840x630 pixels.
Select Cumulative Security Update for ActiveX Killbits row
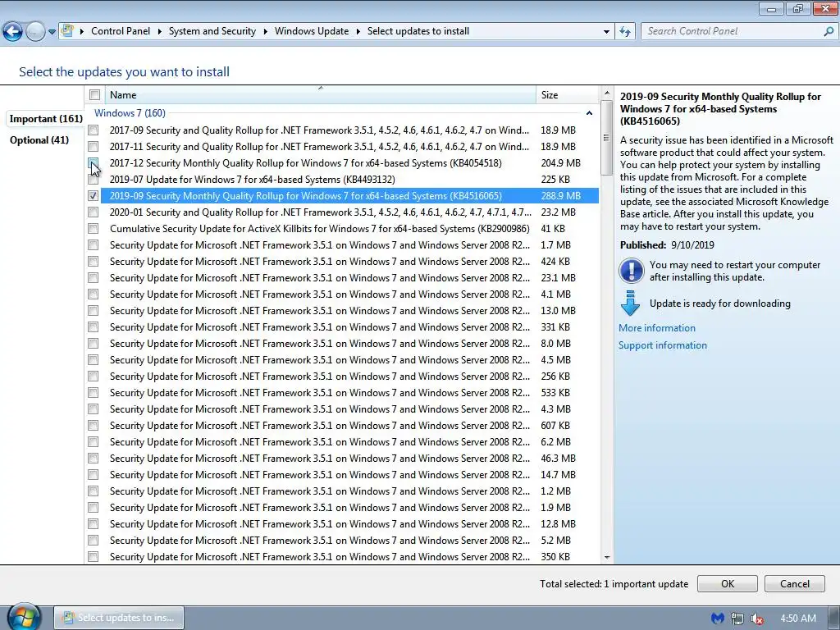349,229
